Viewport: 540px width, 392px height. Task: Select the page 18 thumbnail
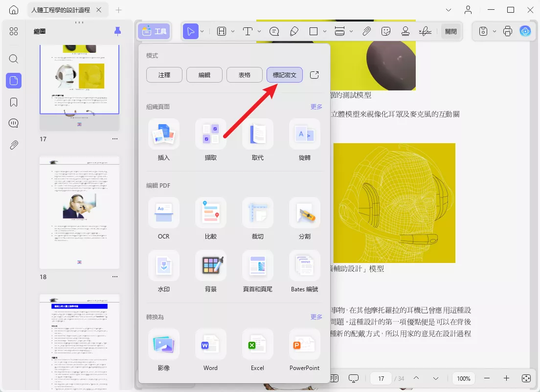tap(80, 212)
